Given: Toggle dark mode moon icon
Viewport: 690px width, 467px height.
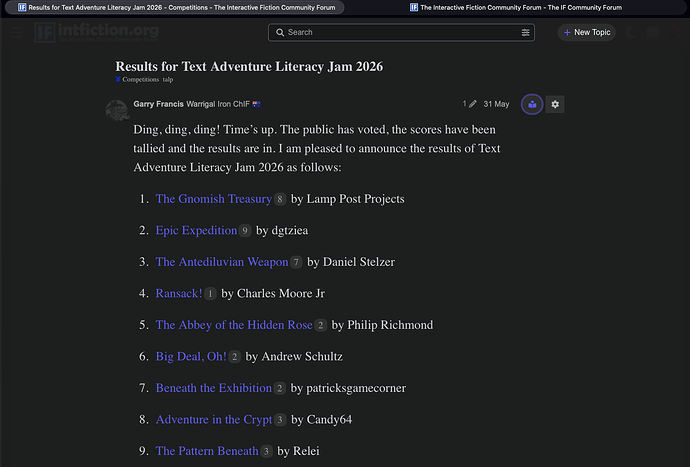Looking at the screenshot, I should coord(631,32).
